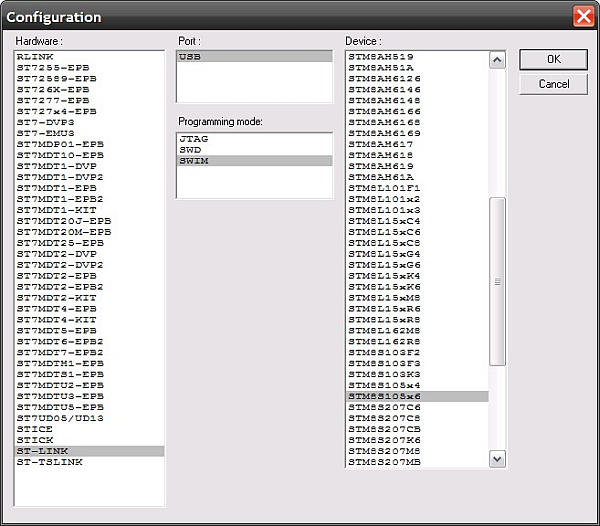Pick device STM8L101x3
Image resolution: width=600 pixels, height=526 pixels.
(x=417, y=210)
